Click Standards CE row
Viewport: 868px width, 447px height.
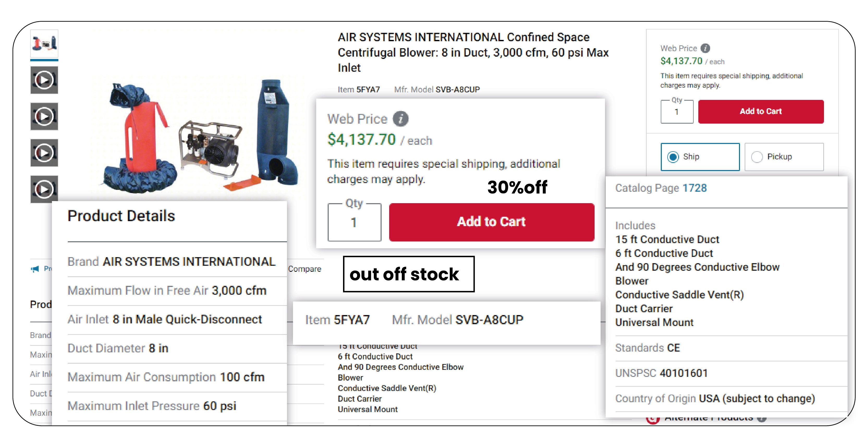[731, 348]
